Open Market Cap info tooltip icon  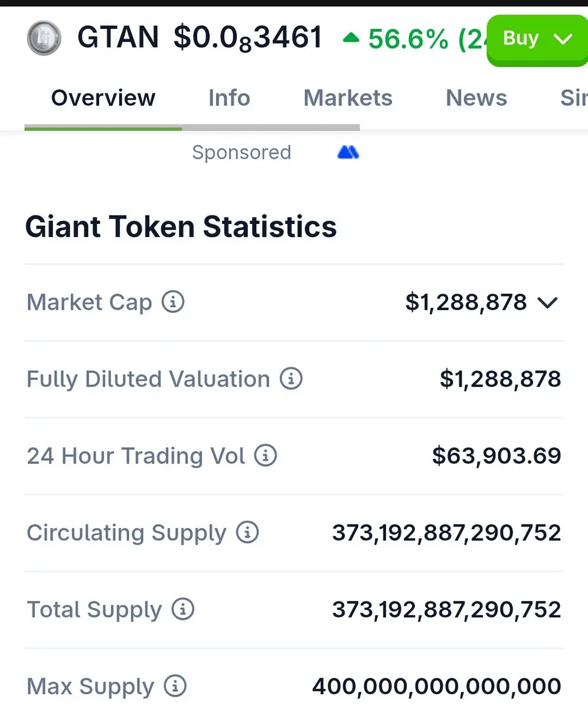pyautogui.click(x=173, y=302)
